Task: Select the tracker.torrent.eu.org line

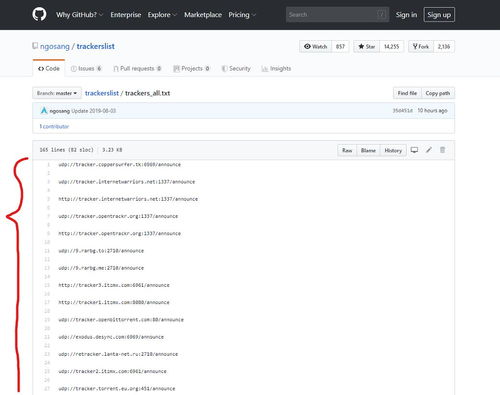Action: tap(117, 389)
